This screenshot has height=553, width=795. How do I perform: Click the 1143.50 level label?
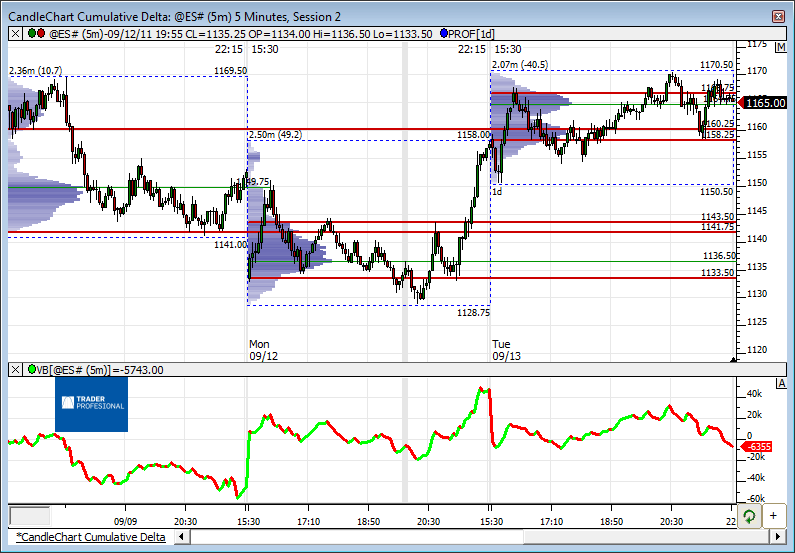click(x=717, y=217)
